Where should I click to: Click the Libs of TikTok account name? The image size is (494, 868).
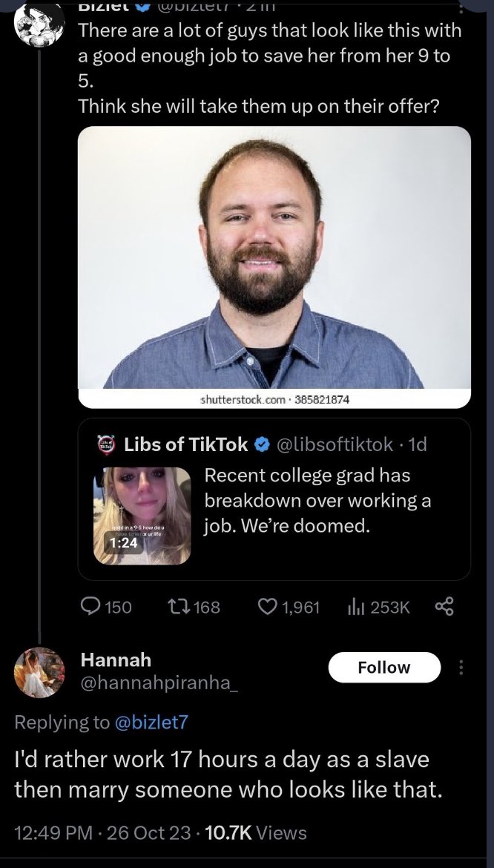(186, 444)
